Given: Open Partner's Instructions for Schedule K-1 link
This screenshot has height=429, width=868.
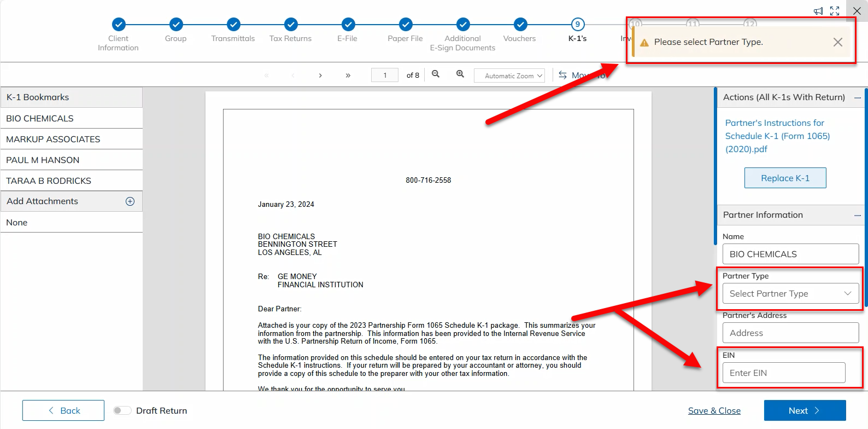Looking at the screenshot, I should point(777,136).
